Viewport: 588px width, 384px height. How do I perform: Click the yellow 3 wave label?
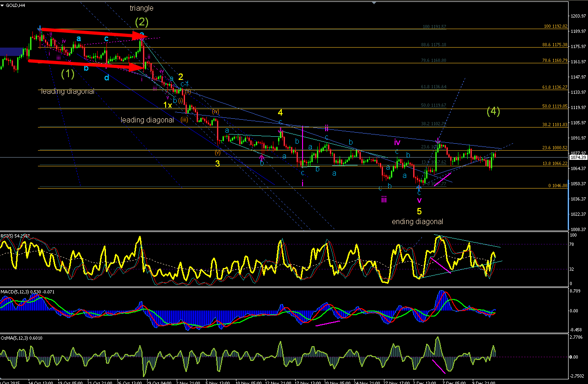[x=217, y=164]
